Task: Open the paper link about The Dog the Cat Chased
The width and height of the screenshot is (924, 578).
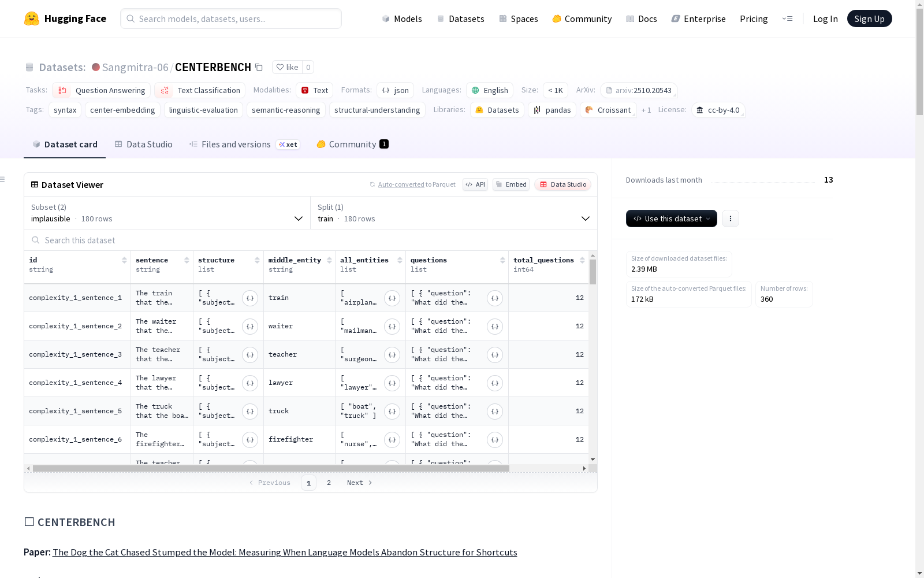Action: [x=285, y=552]
